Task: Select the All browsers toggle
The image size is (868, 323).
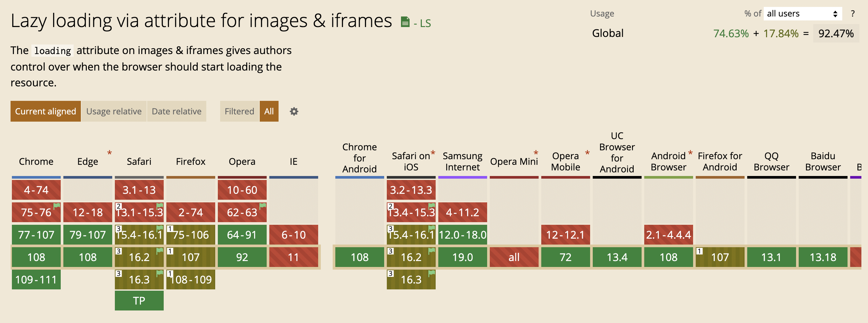Action: [x=269, y=111]
